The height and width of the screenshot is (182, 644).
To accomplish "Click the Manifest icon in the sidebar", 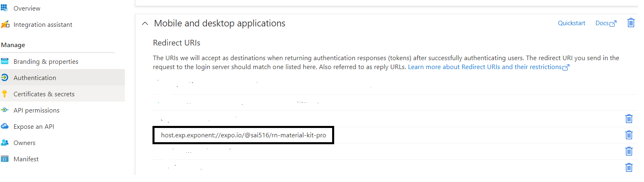I will (4, 159).
